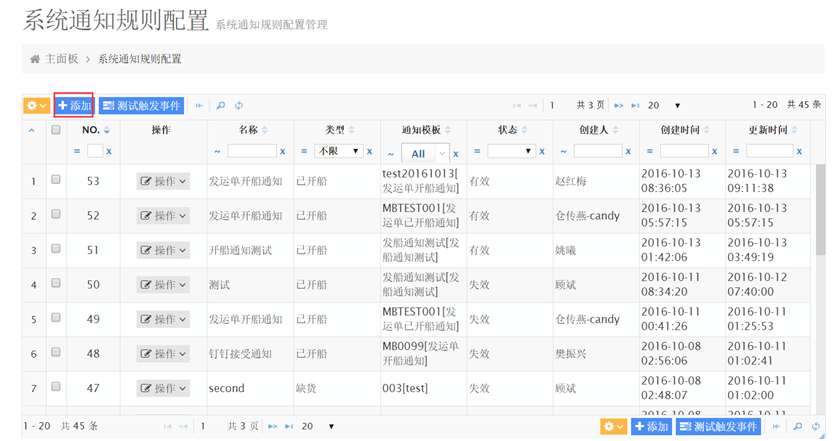The height and width of the screenshot is (441, 840).
Task: Clear the 类型 filter with x
Action: pos(369,152)
